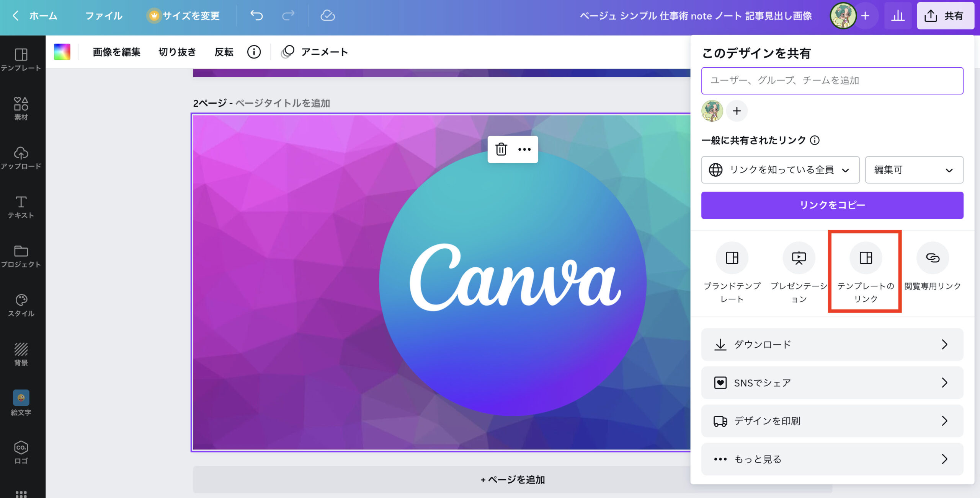Click 画像を編集 in toolbar
Viewport: 980px width, 498px height.
[x=117, y=52]
